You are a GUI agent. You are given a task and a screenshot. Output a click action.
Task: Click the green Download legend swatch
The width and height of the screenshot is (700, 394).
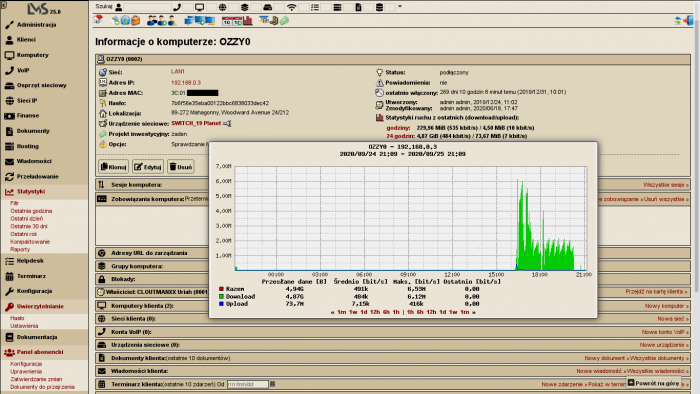(x=221, y=296)
